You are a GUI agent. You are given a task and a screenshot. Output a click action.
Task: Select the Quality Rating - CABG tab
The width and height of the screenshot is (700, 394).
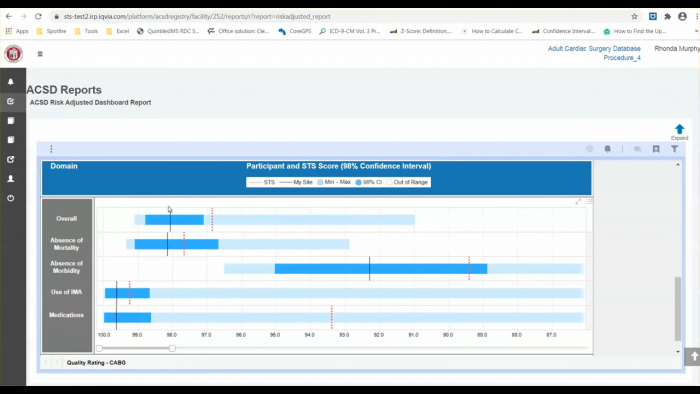[96, 363]
